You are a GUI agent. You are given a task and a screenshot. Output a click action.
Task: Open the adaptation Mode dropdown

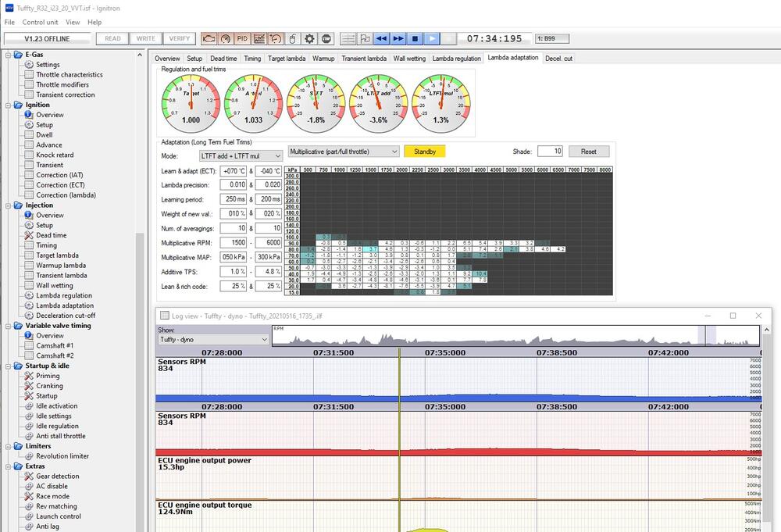pos(240,156)
